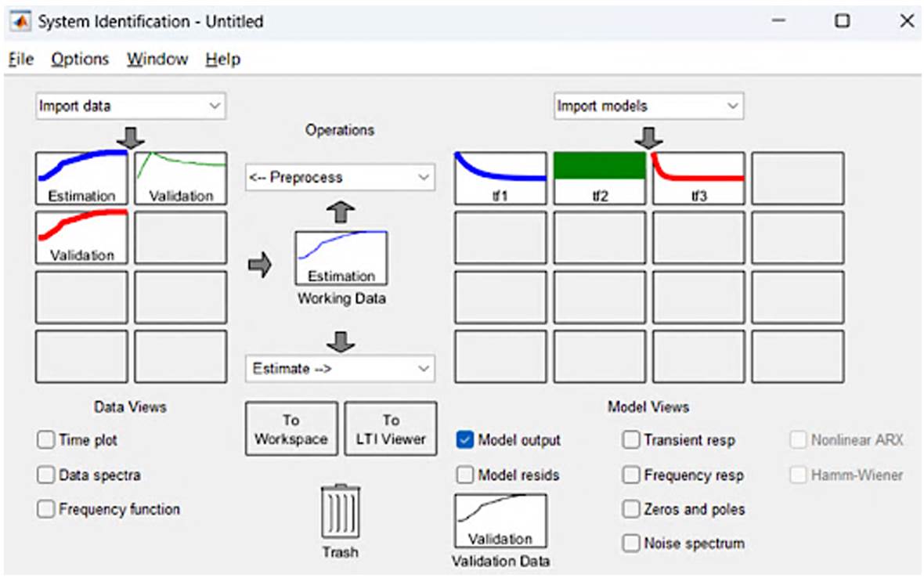Click the tf1 model icon

(500, 179)
